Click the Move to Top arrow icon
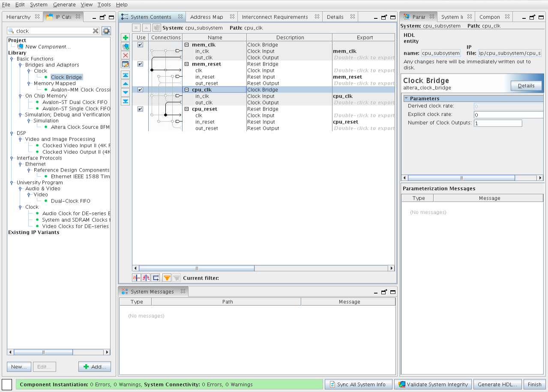 point(126,75)
